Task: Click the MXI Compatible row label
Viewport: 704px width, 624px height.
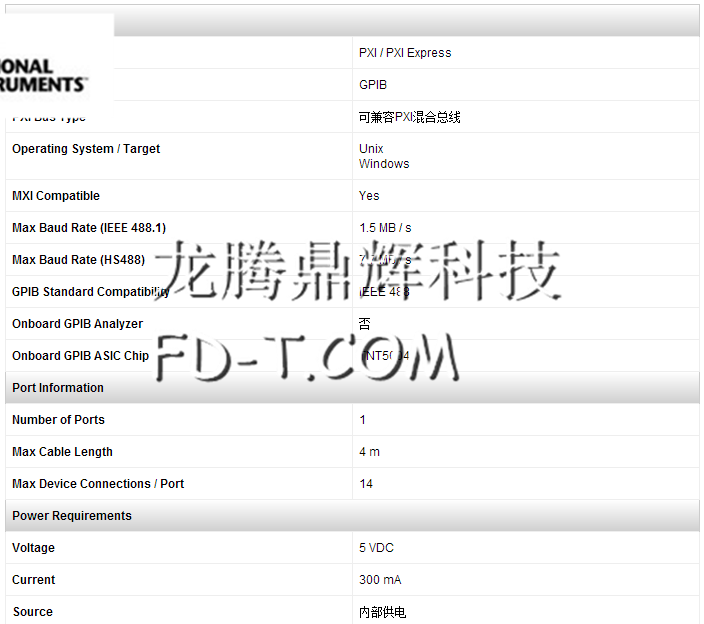Action: 56,196
